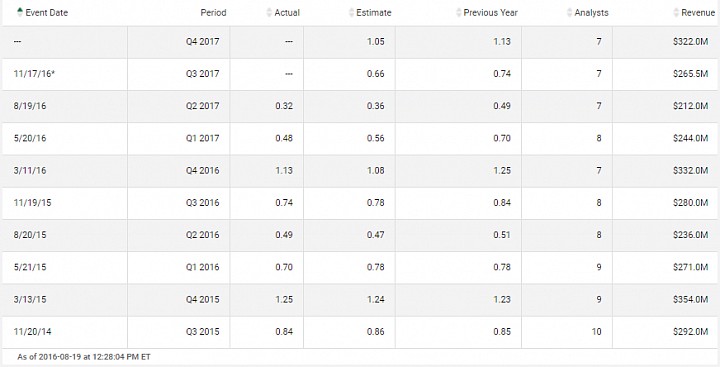This screenshot has height=367, width=720.
Task: Click the Analysts header text
Action: (x=591, y=13)
